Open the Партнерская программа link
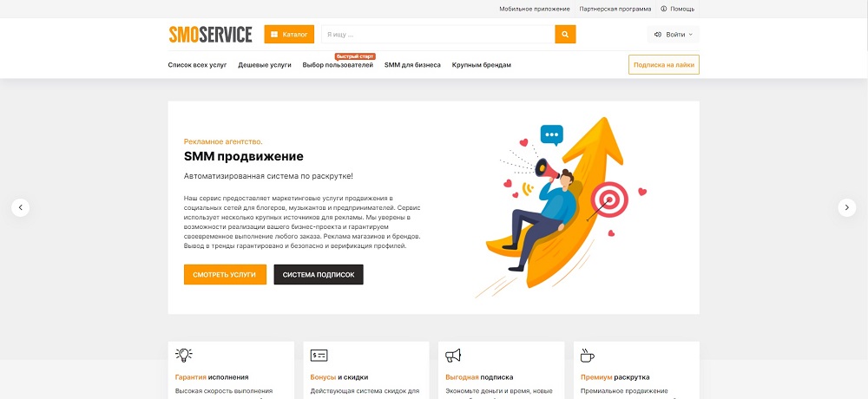 [x=615, y=9]
